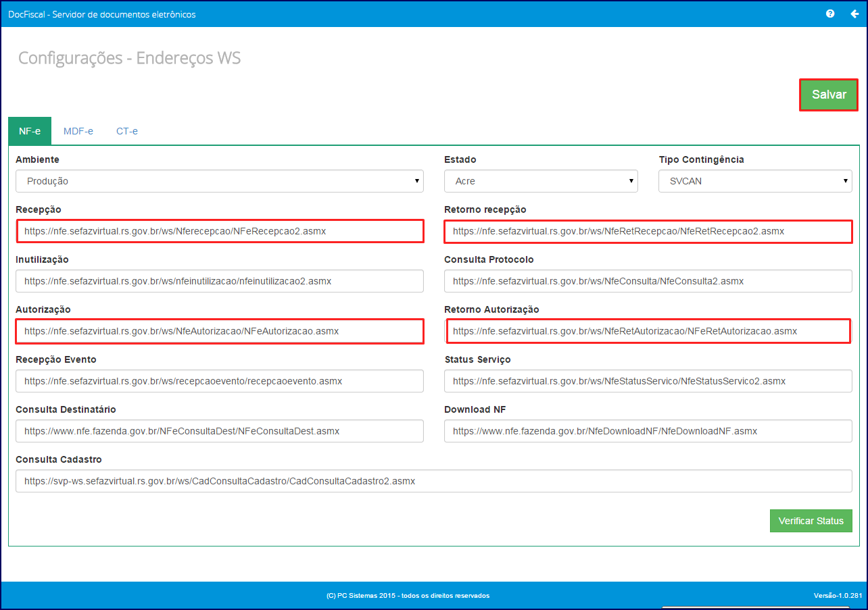
Task: Click the Recepção Evento label
Action: tap(56, 359)
